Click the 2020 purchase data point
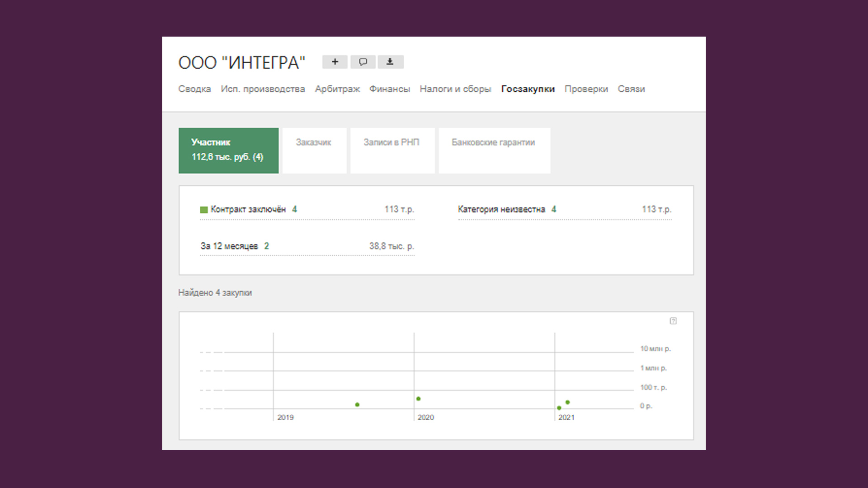The width and height of the screenshot is (868, 488). pyautogui.click(x=418, y=399)
